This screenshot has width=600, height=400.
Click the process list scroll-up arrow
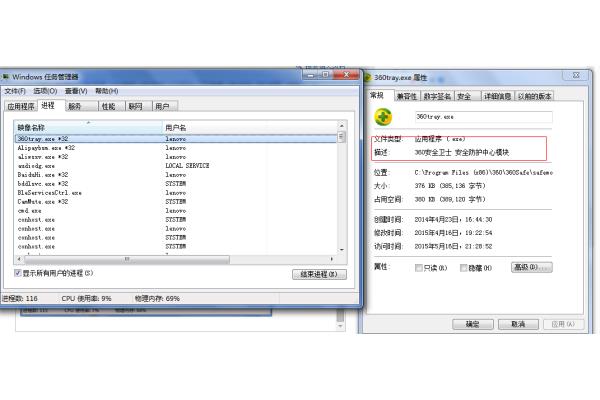(x=342, y=126)
